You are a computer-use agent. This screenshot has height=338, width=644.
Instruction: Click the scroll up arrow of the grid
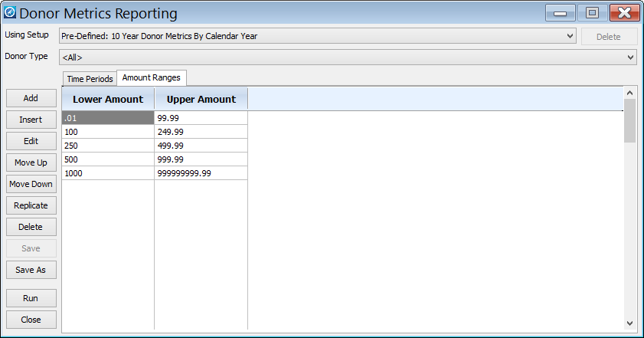[629, 93]
